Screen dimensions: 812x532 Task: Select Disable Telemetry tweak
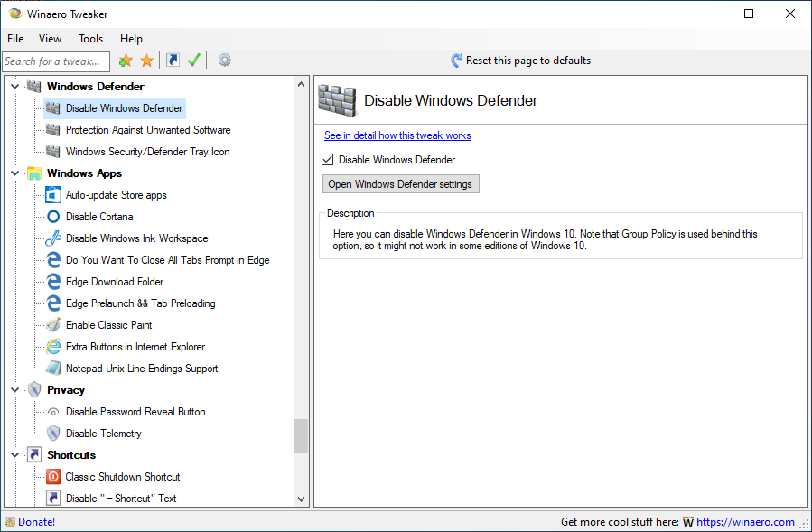[x=104, y=434]
